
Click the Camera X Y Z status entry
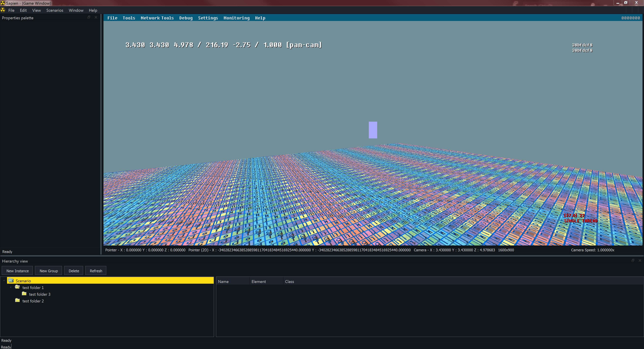454,250
